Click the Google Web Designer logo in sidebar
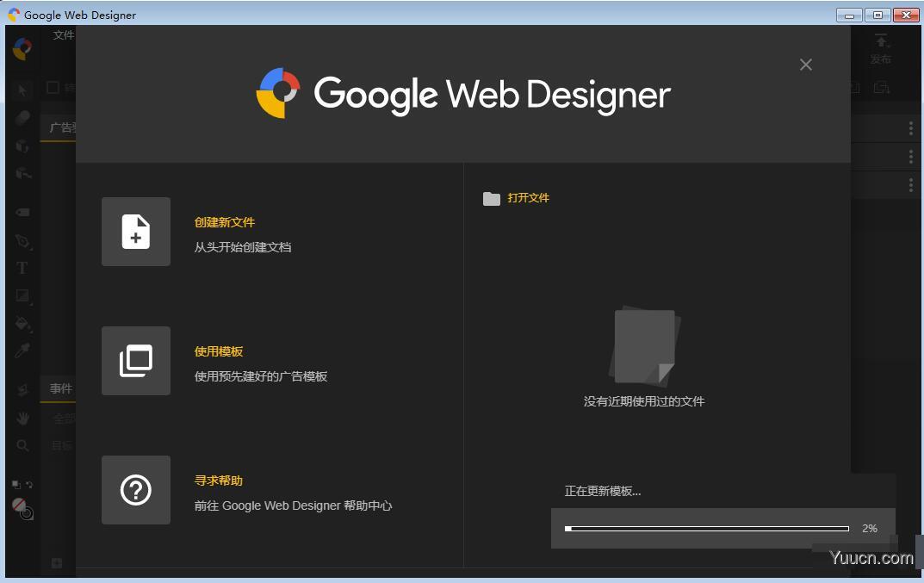Screen dimensions: 924x583 (22, 49)
